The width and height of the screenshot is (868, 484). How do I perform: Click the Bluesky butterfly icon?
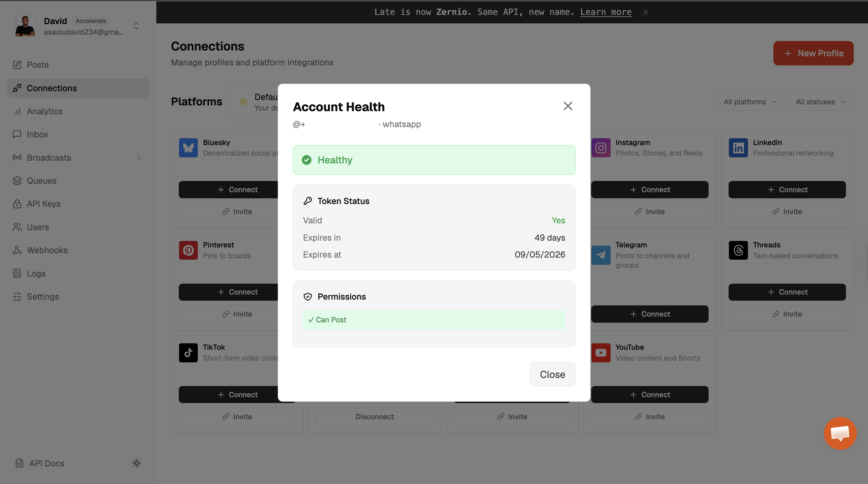(x=188, y=148)
